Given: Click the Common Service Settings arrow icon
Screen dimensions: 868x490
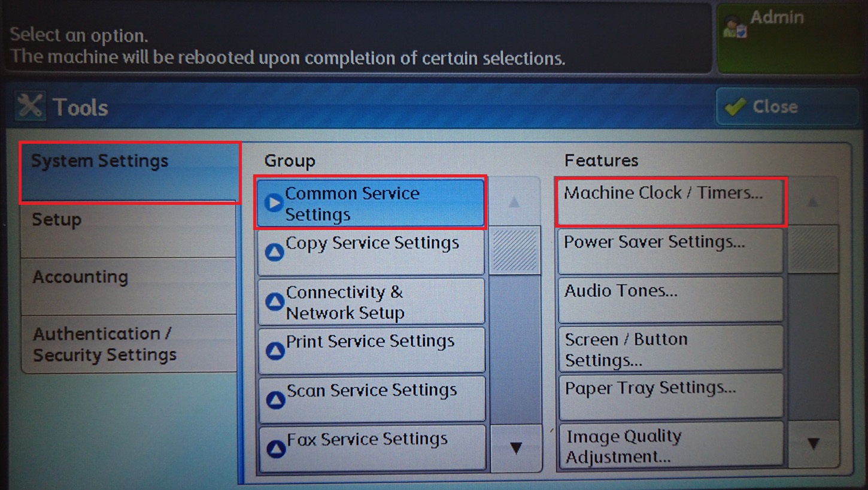Looking at the screenshot, I should pyautogui.click(x=274, y=204).
